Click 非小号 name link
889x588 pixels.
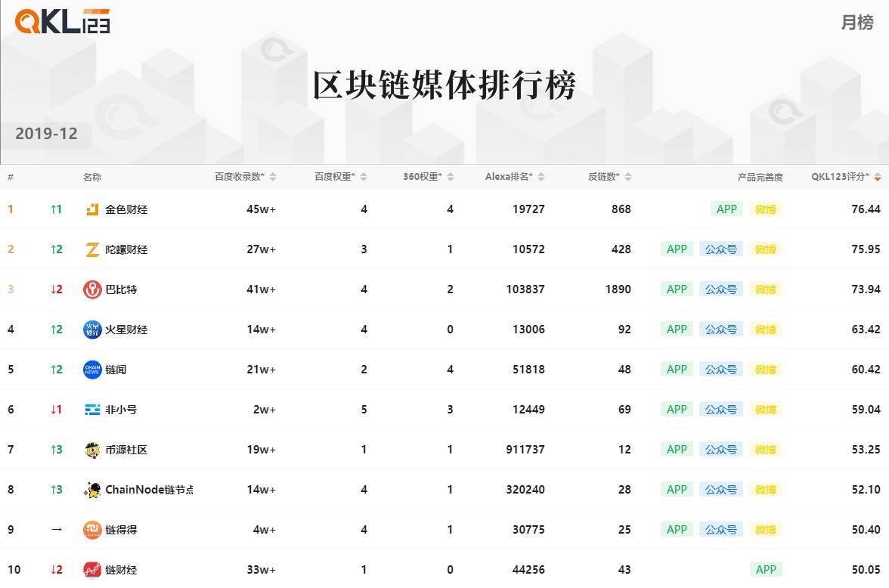[x=121, y=410]
